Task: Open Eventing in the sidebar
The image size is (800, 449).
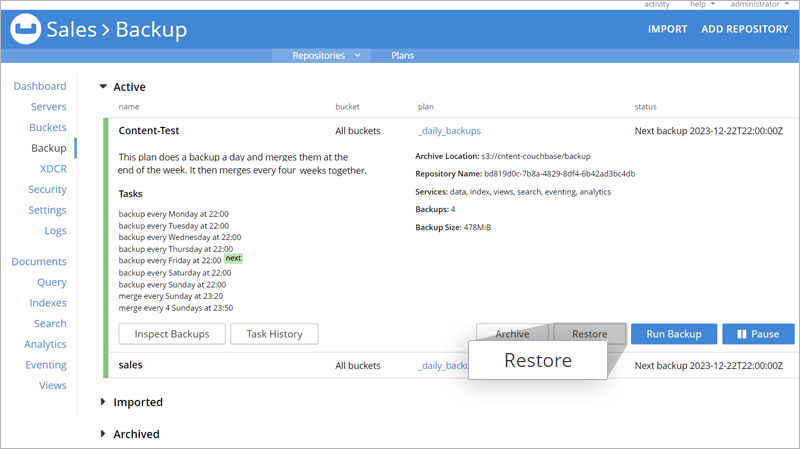Action: pyautogui.click(x=46, y=365)
